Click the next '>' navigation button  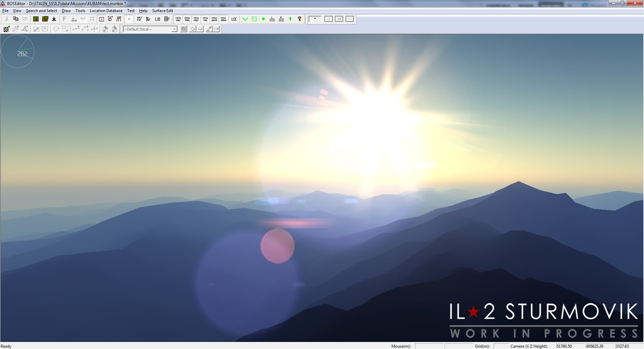coord(350,19)
